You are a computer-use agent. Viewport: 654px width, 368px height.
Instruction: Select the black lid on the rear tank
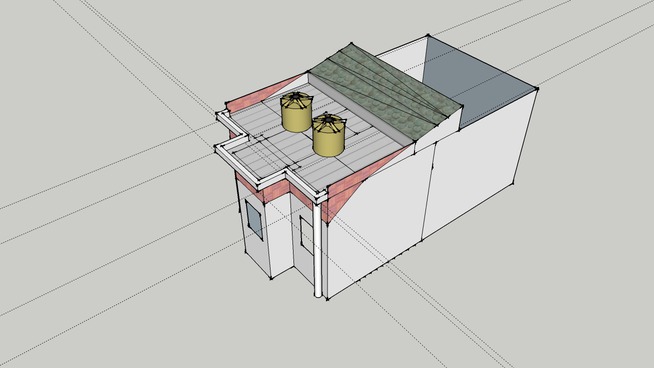[x=296, y=97]
